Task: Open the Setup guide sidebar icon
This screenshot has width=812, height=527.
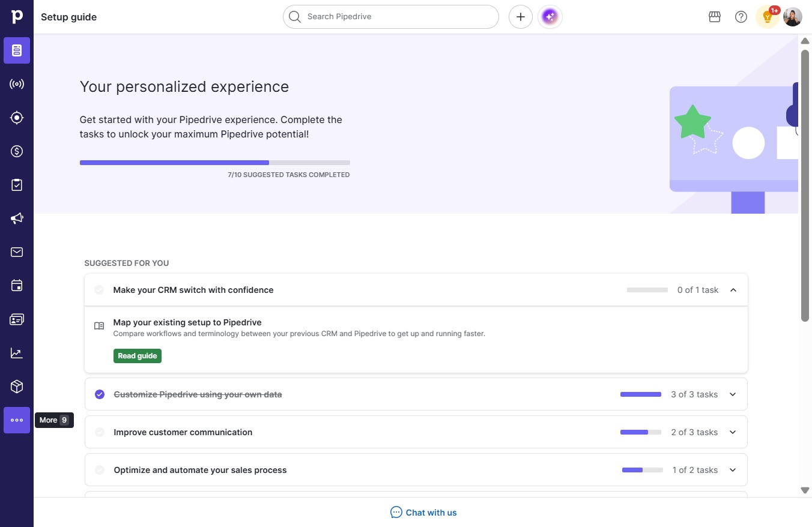Action: (x=17, y=50)
